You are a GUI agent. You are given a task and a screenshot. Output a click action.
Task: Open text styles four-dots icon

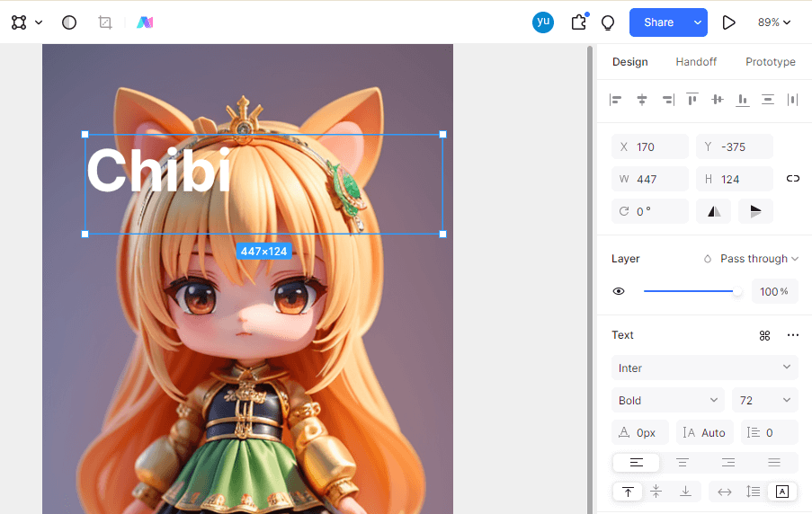point(765,335)
